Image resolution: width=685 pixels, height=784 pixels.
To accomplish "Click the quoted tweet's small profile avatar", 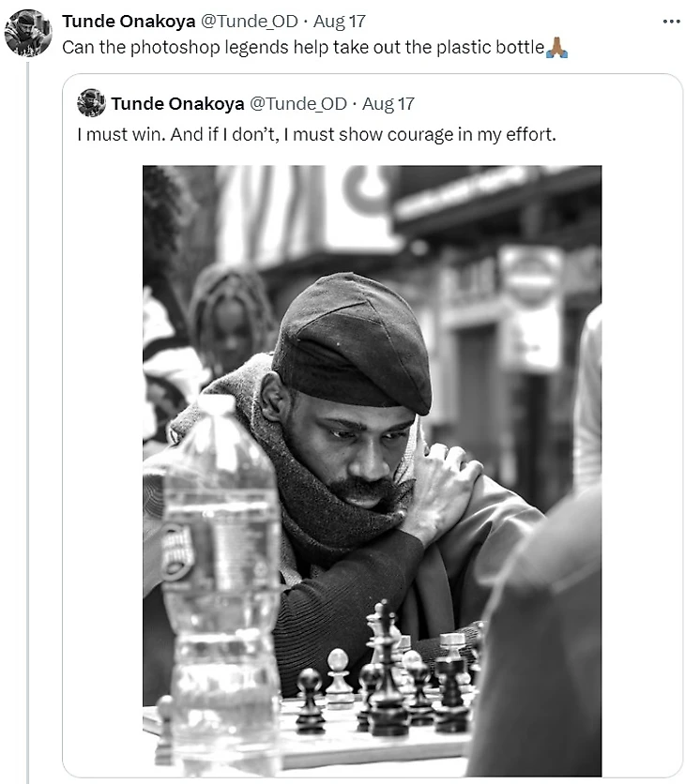I will pos(91,103).
